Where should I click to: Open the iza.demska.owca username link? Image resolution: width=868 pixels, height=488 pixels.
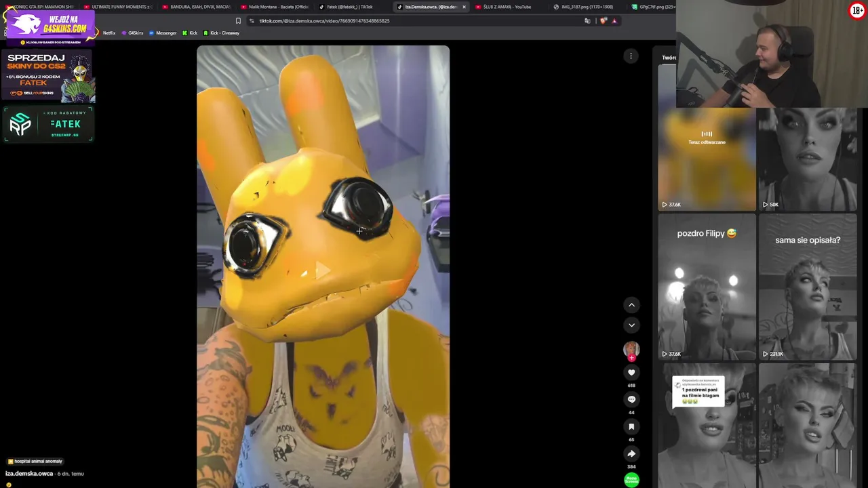click(x=29, y=474)
